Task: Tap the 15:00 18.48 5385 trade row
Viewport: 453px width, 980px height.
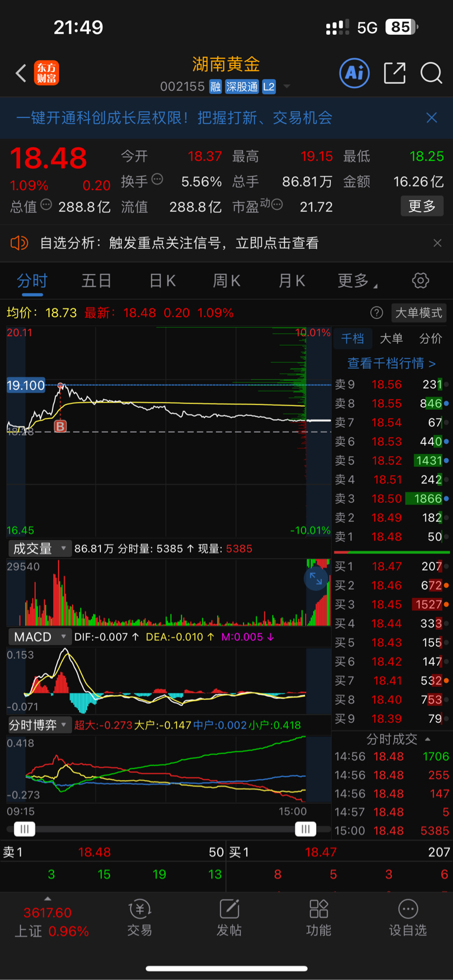Action: [x=392, y=831]
